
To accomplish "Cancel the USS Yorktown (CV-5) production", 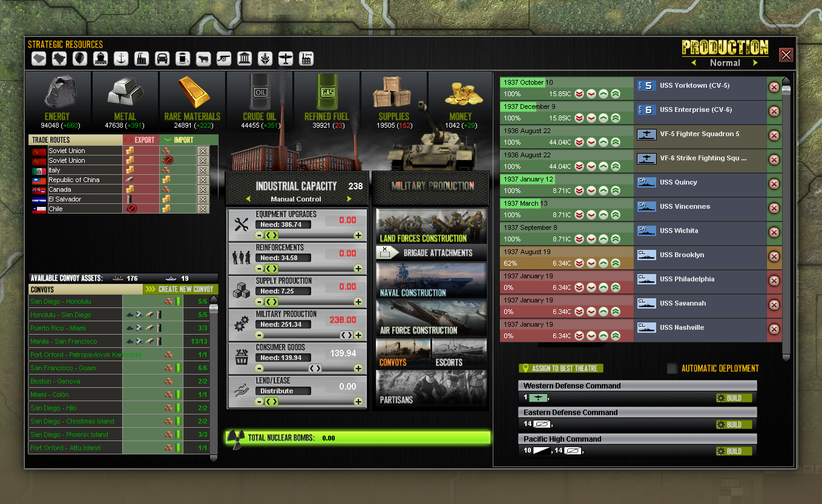I will click(x=774, y=87).
